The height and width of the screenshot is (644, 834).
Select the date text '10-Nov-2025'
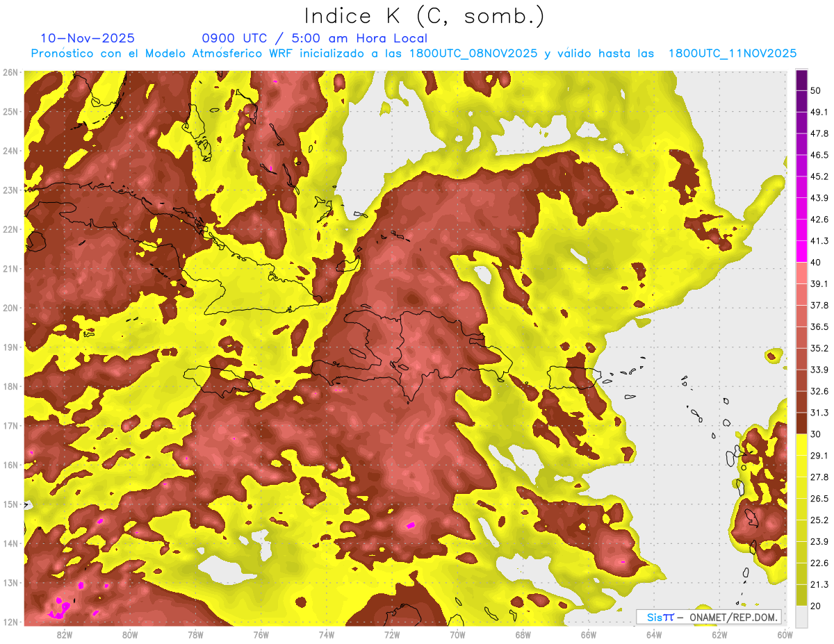88,38
